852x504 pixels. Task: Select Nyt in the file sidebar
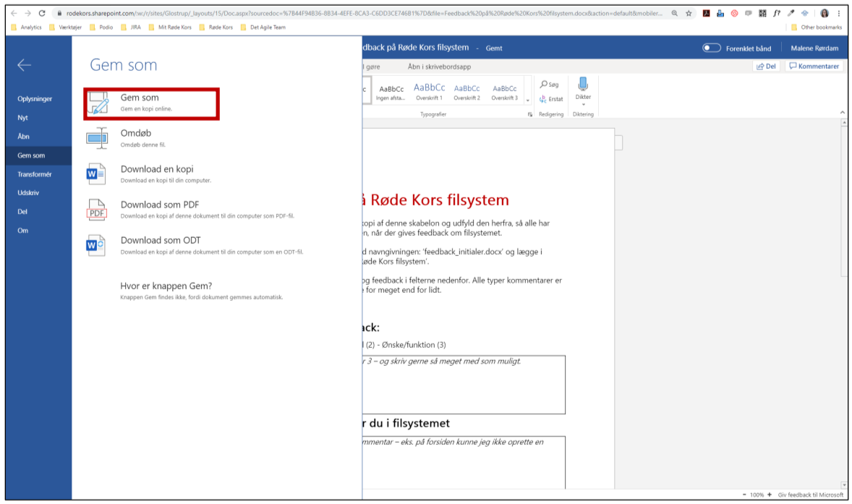click(23, 118)
